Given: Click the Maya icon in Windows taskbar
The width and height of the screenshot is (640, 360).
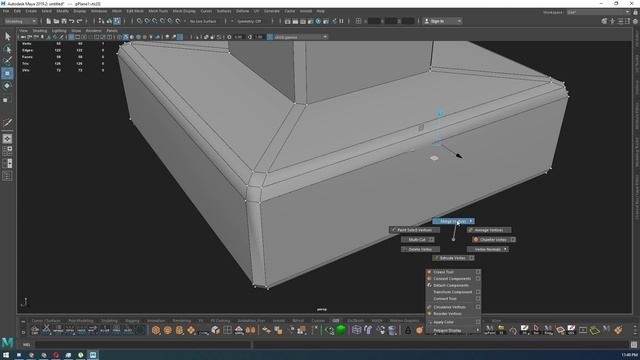Looking at the screenshot, I should tap(93, 355).
